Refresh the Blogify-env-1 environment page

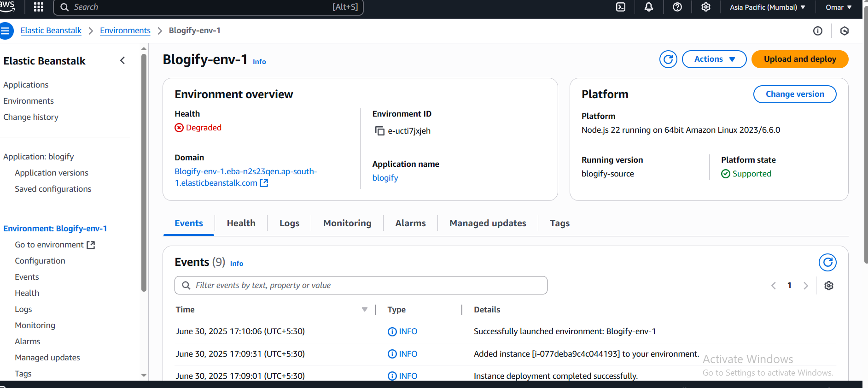(x=668, y=59)
